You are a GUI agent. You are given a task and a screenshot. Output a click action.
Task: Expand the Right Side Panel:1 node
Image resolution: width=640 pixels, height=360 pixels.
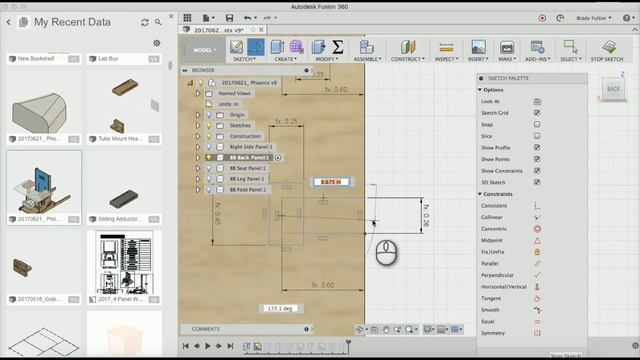coord(198,147)
